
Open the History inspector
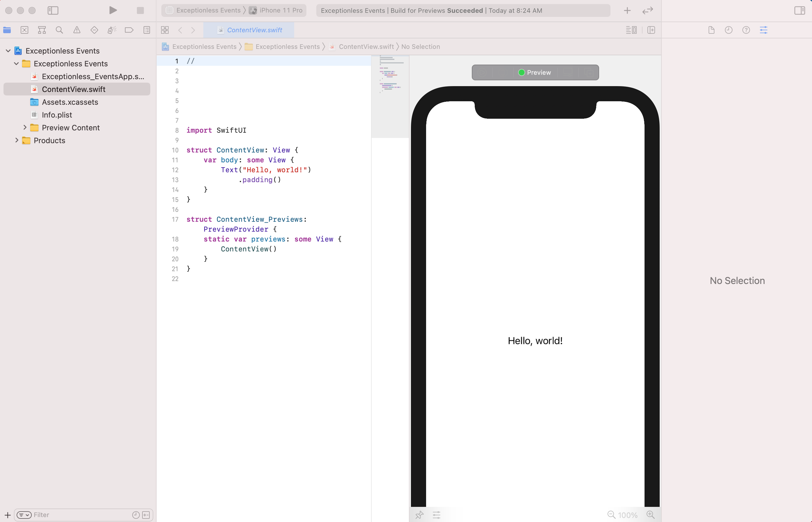[x=729, y=30]
